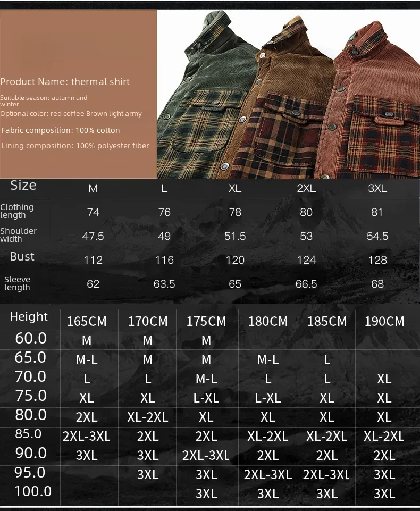Click the 'Bust' row label
Viewport: 420px width, 511px height.
pyautogui.click(x=22, y=256)
